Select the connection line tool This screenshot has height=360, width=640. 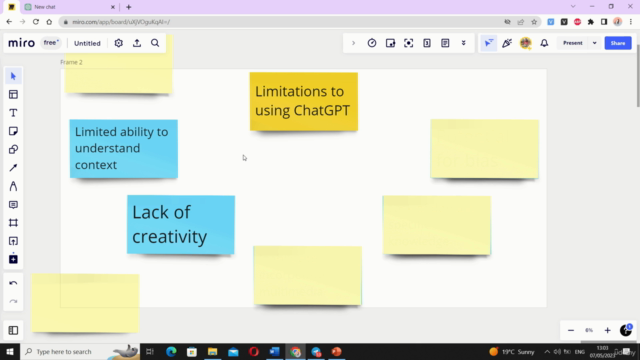coord(13,168)
